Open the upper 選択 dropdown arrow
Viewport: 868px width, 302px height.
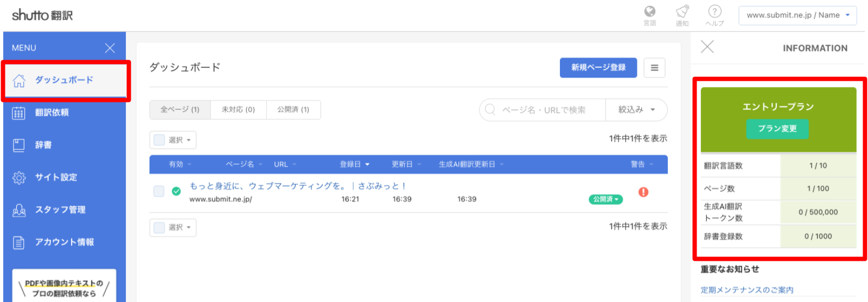[189, 140]
